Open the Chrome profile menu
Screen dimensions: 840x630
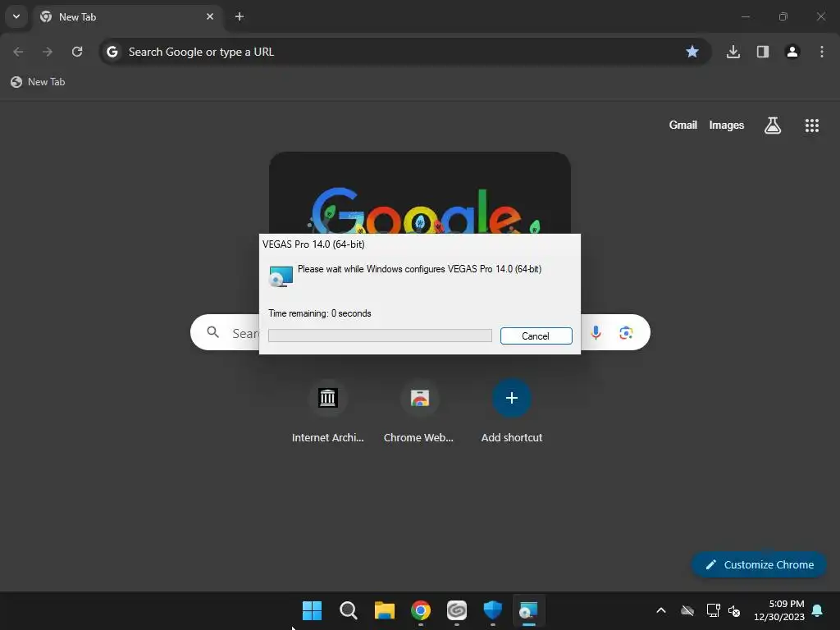(x=792, y=52)
